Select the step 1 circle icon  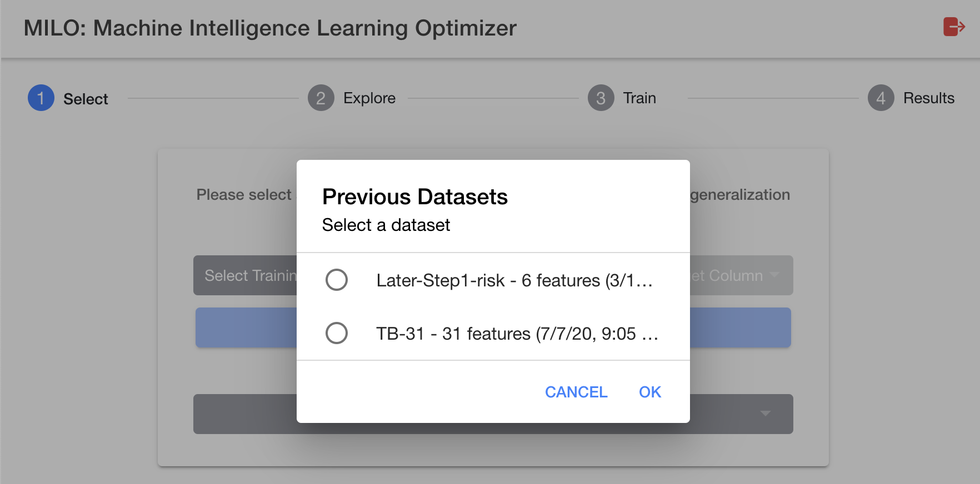pyautogui.click(x=41, y=98)
